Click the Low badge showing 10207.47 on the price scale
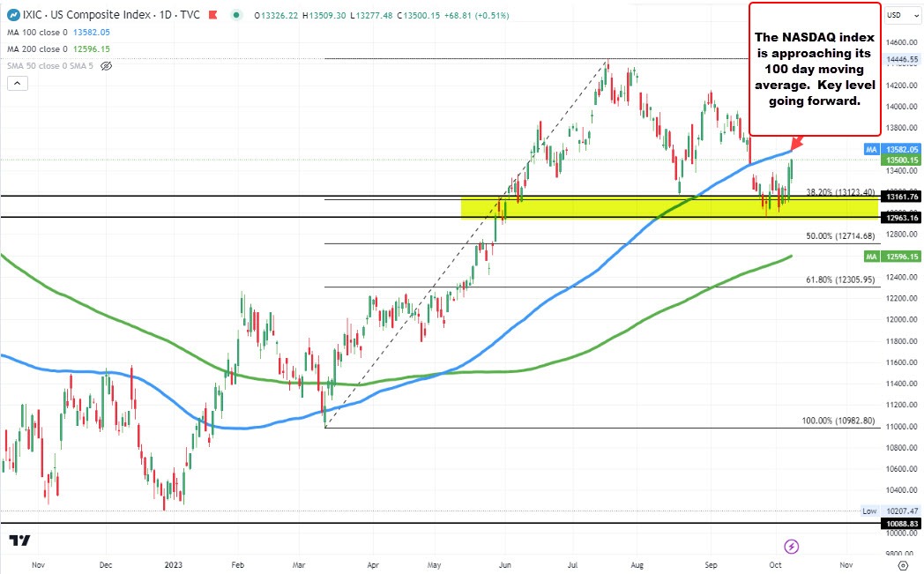Screen dimensions: 924x574 click(869, 511)
